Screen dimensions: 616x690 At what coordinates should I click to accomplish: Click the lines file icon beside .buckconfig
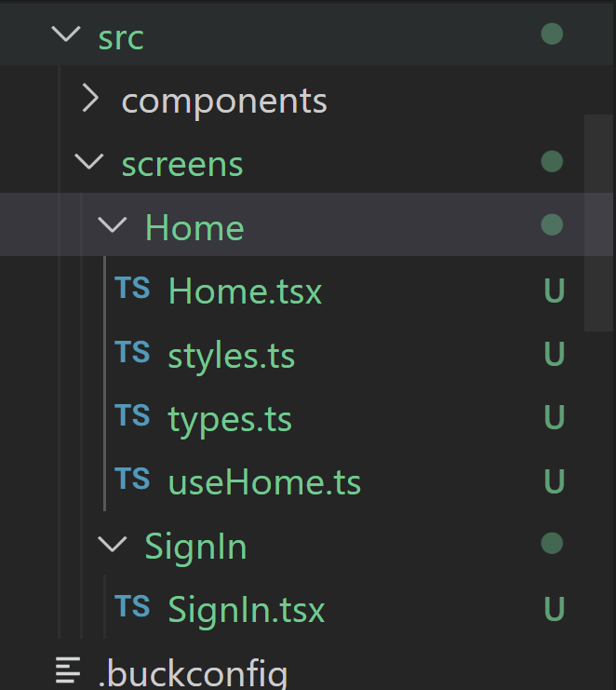pyautogui.click(x=68, y=670)
